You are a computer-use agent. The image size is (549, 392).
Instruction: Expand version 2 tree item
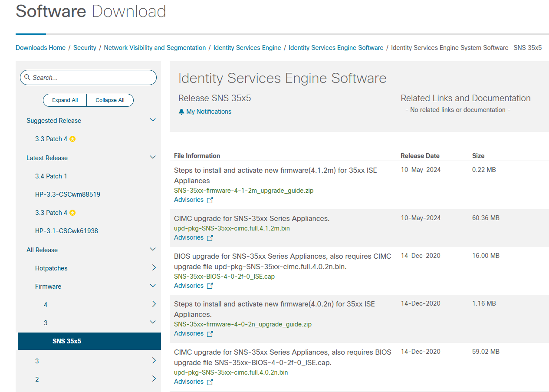[x=154, y=379]
